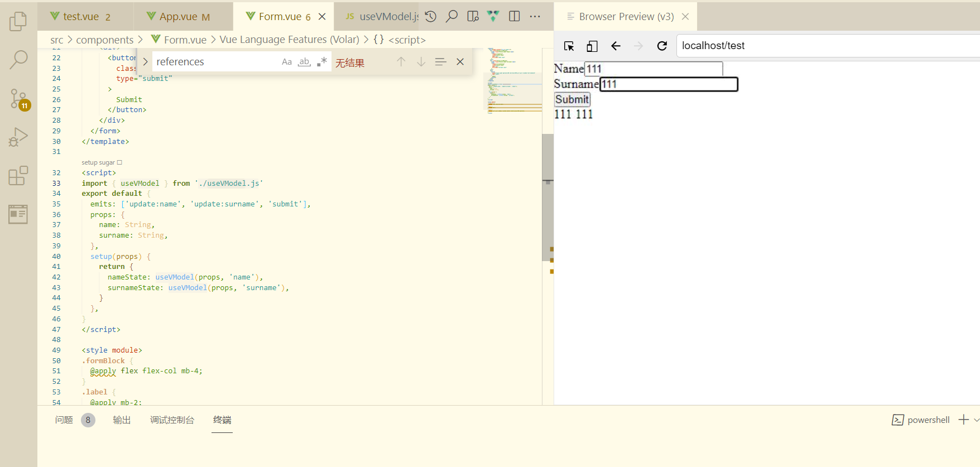The image size is (980, 467).
Task: Switch to the test.vue tab
Action: tap(85, 17)
